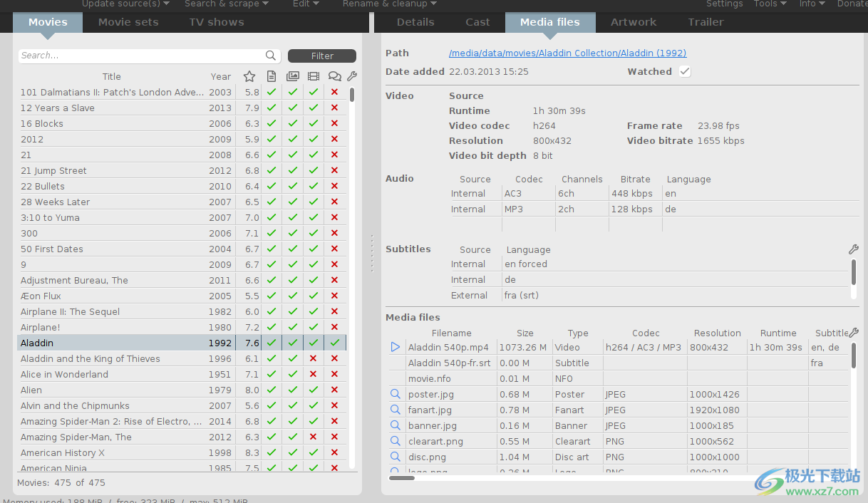Open movie table wrench settings icon
The height and width of the screenshot is (503, 868).
351,76
